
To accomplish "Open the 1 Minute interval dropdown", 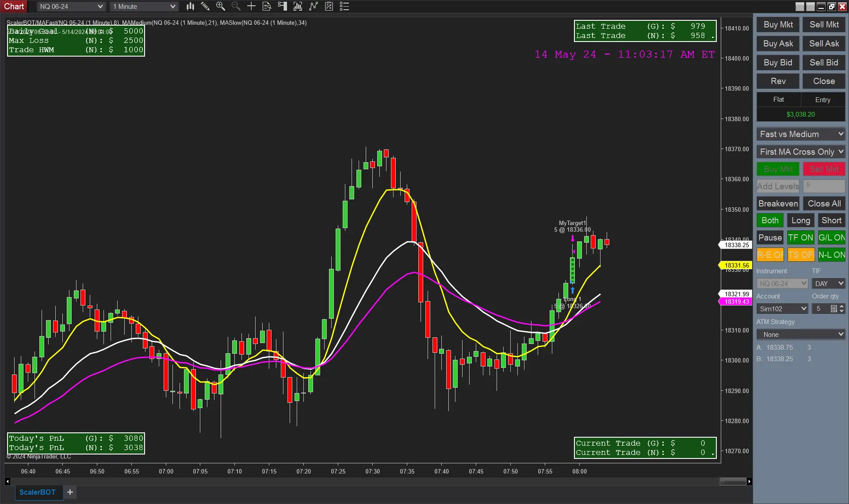I will click(x=144, y=6).
